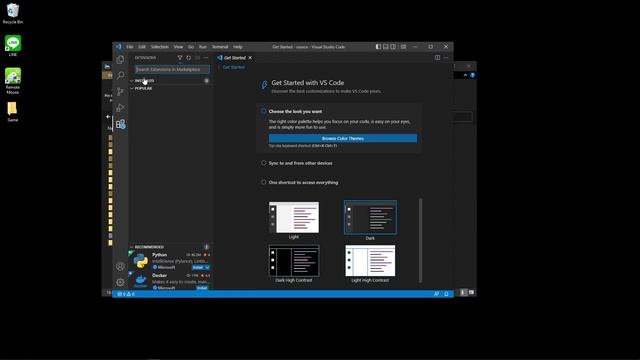Open LINE desktop shortcut
The image size is (640, 360).
[x=13, y=46]
